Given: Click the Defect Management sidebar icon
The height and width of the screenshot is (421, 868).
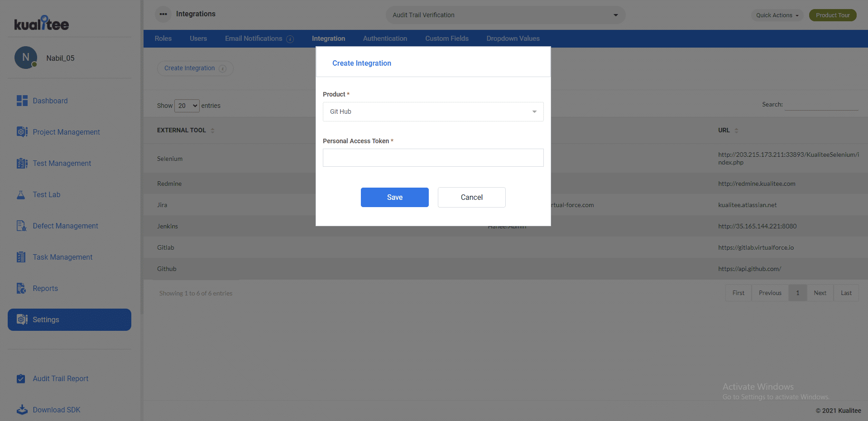Looking at the screenshot, I should (21, 226).
